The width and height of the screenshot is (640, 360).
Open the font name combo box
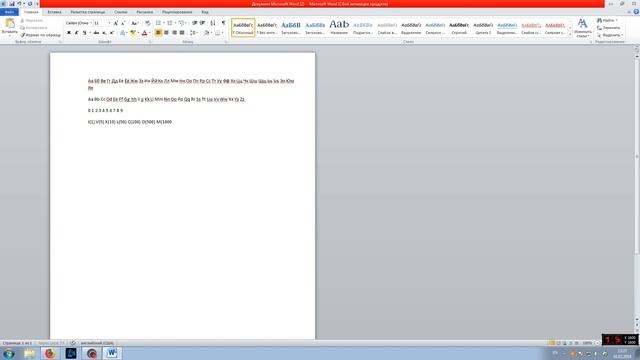79,23
